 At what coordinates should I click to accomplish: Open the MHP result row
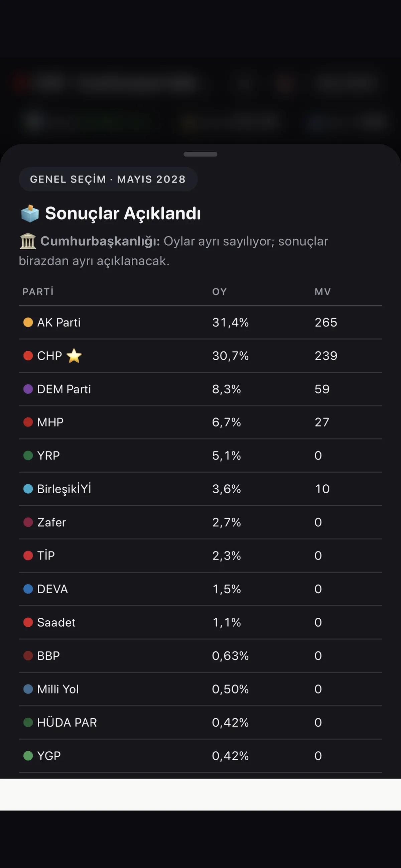coord(200,422)
